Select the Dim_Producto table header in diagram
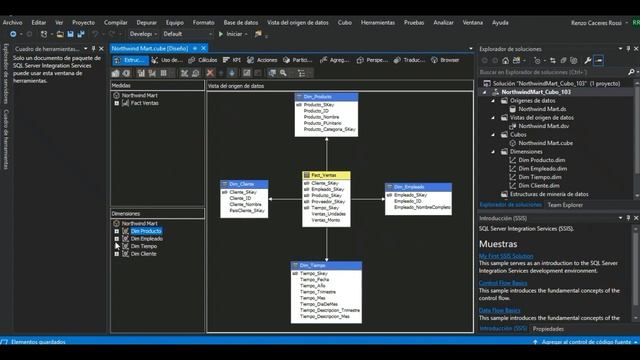 coord(326,97)
